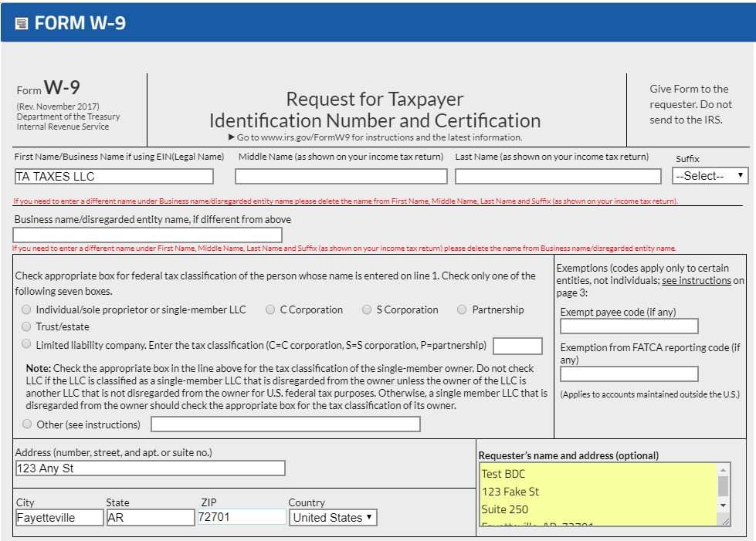Viewport: 756px width, 541px height.
Task: Click the form icon beside FORM W-9 title
Action: click(x=21, y=24)
